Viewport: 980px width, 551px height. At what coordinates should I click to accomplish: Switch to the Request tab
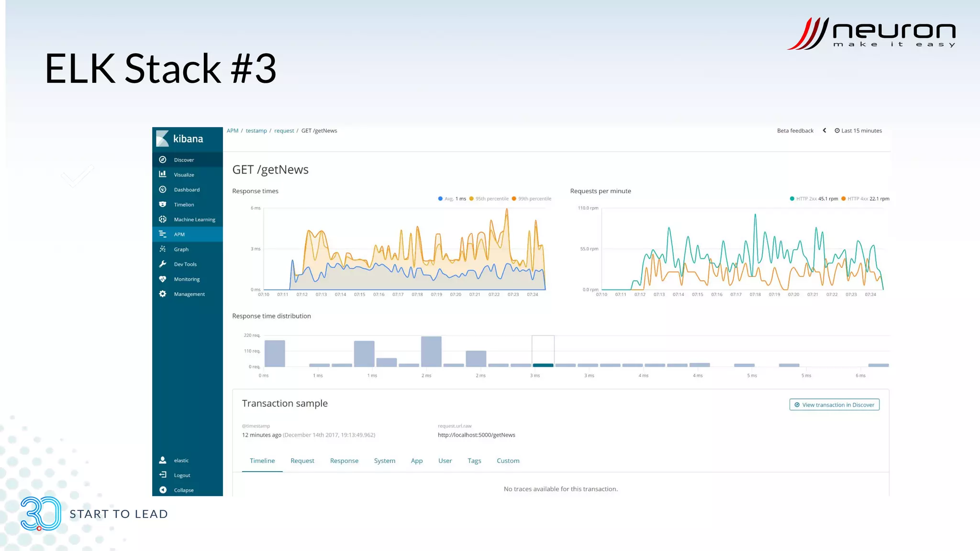pyautogui.click(x=302, y=461)
